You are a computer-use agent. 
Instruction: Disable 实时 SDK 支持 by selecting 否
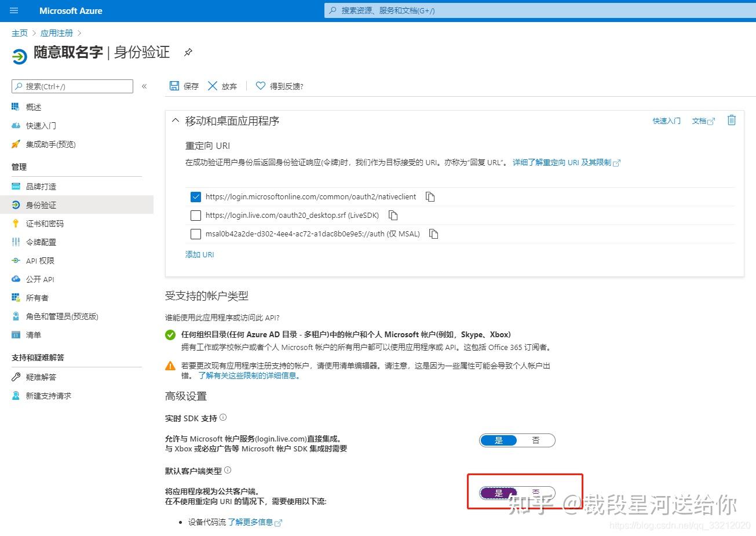(535, 440)
